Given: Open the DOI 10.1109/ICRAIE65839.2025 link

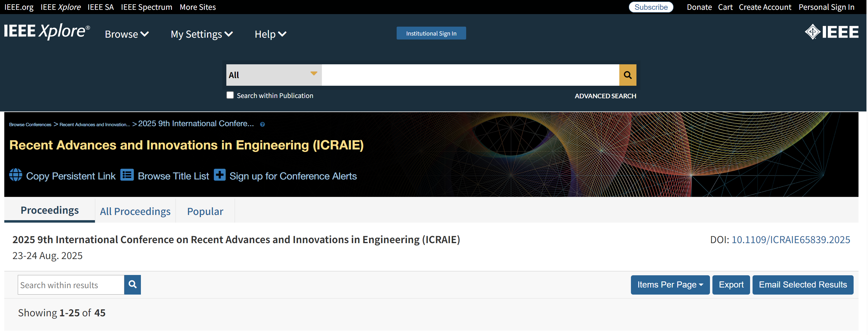Looking at the screenshot, I should tap(791, 240).
